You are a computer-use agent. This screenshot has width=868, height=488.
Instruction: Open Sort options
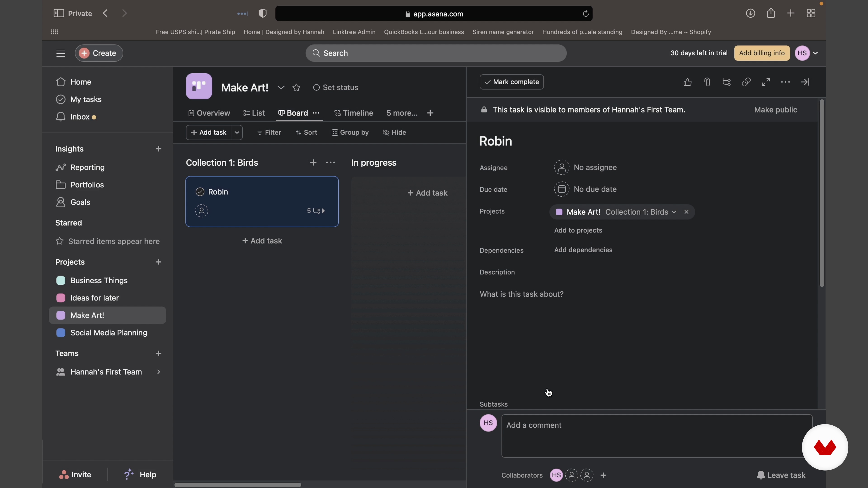306,132
